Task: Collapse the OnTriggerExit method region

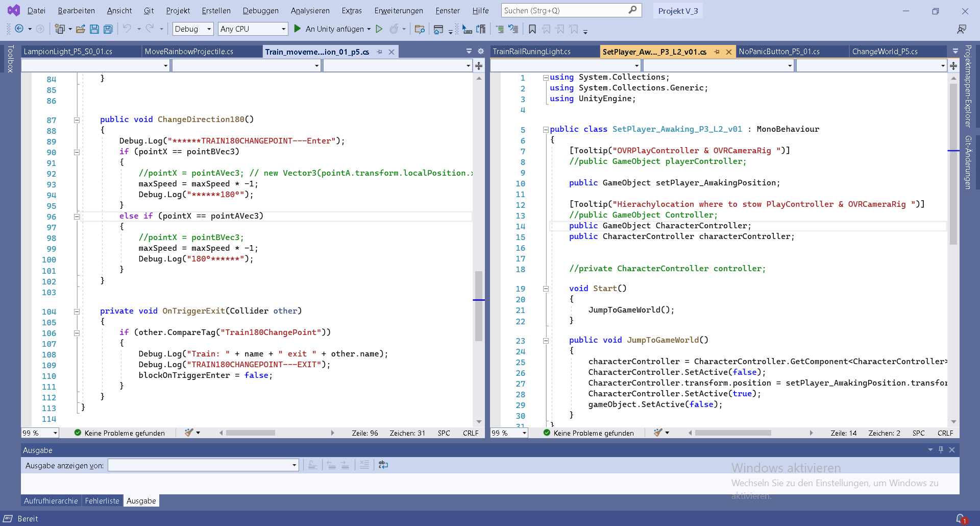Action: pos(77,312)
